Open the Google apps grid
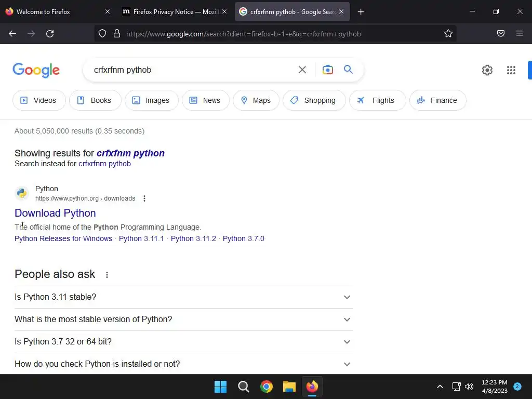Viewport: 532px width, 399px height. (x=511, y=70)
